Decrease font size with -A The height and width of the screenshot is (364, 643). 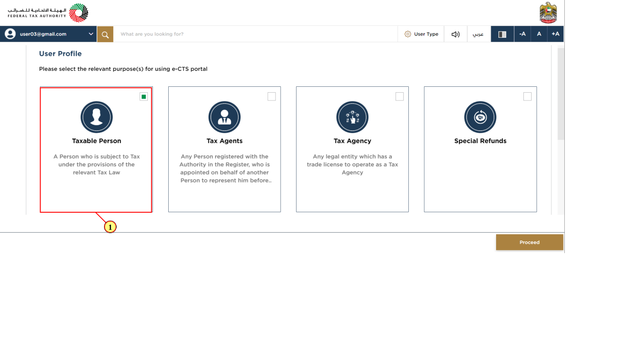pos(522,34)
